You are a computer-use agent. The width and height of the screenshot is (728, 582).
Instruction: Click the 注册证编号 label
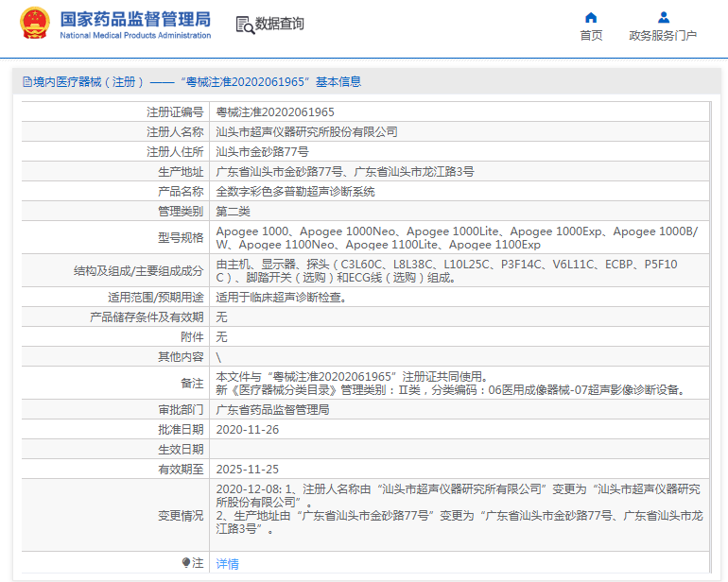175,111
